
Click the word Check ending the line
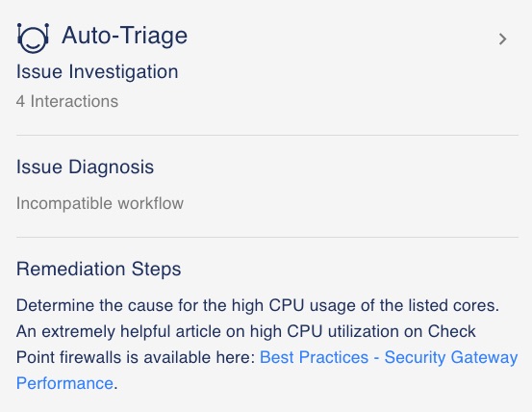pyautogui.click(x=451, y=331)
